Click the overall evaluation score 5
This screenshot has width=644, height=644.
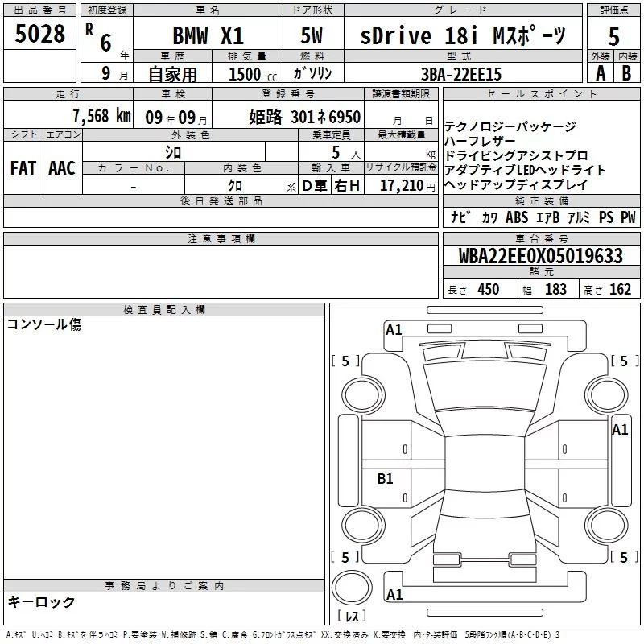613,36
